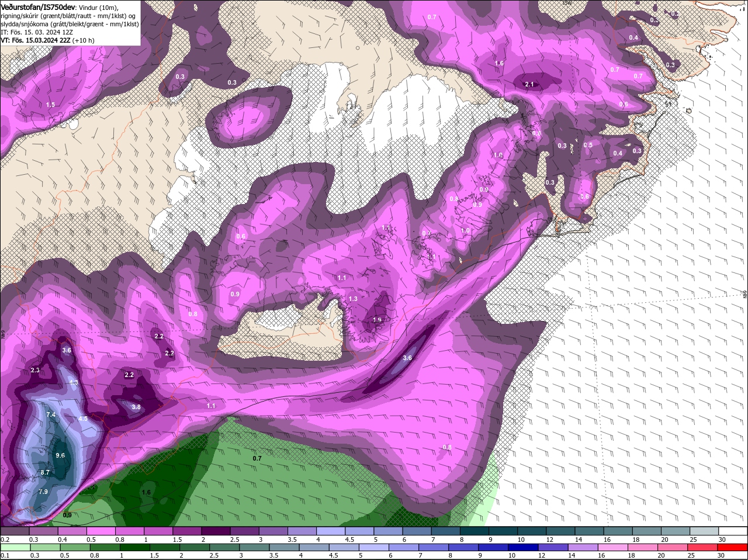Click the '3.8' snowfall value label
Viewport: 748px width, 560px height.
(136, 407)
